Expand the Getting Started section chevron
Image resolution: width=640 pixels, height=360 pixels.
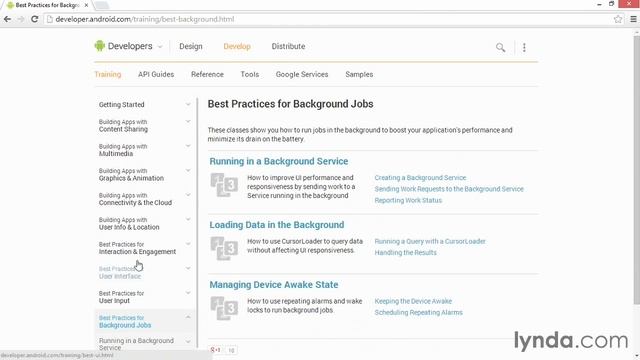point(188,104)
